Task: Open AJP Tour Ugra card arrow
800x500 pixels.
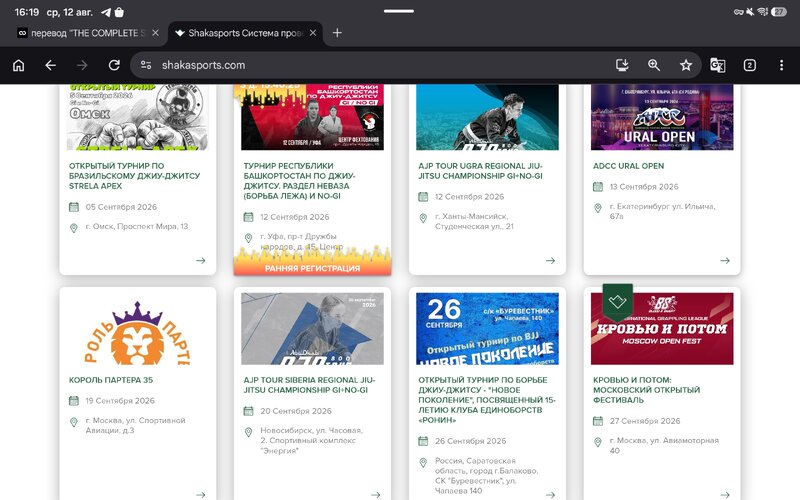Action: 550,261
